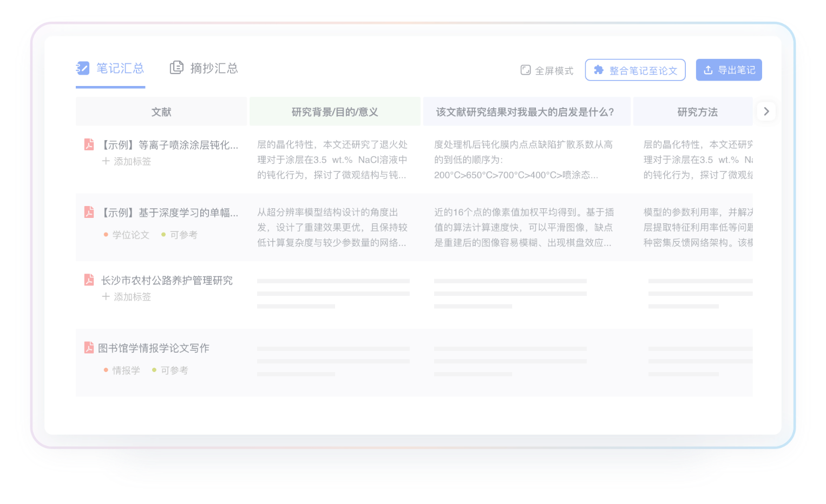Click the 摘抄汇总 excerpt tab icon
Screen dimensions: 826x504
(x=176, y=68)
